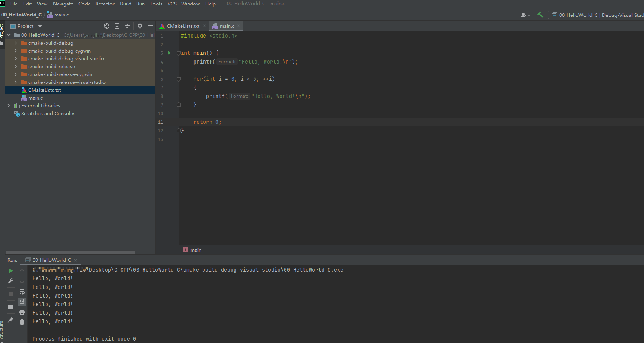Collapse all items in Project tree

(127, 26)
